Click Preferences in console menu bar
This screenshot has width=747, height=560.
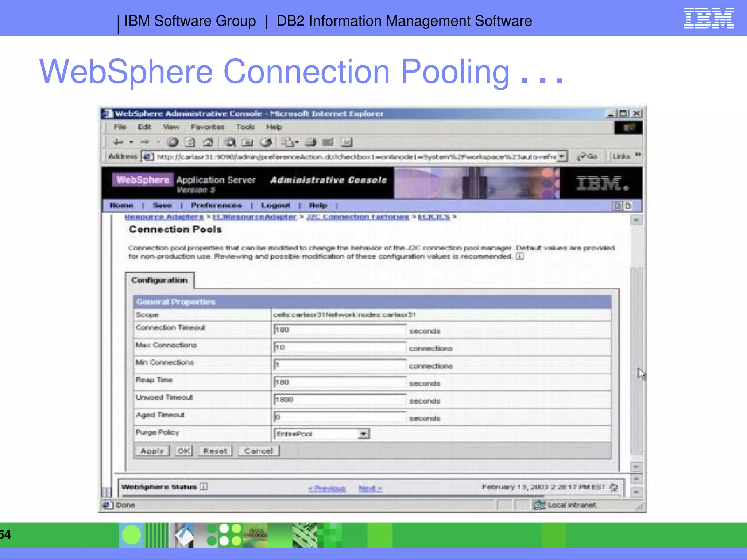point(216,205)
